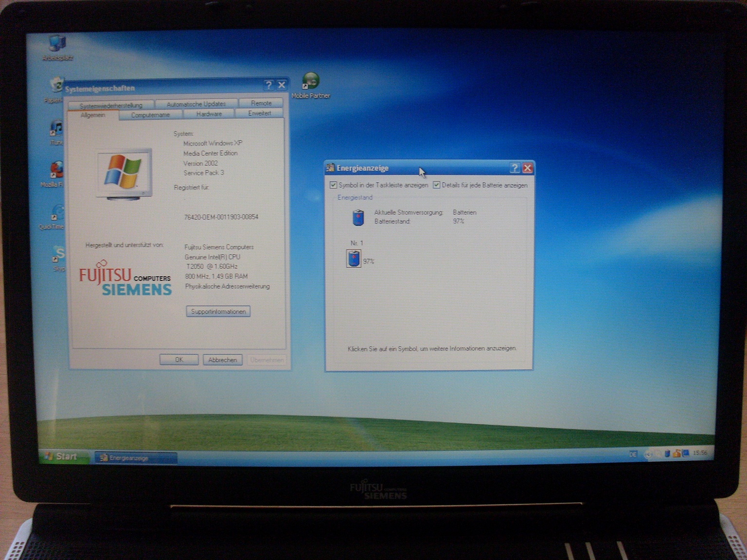Click the orange network icon in the system tray
747x560 pixels.
pyautogui.click(x=677, y=453)
